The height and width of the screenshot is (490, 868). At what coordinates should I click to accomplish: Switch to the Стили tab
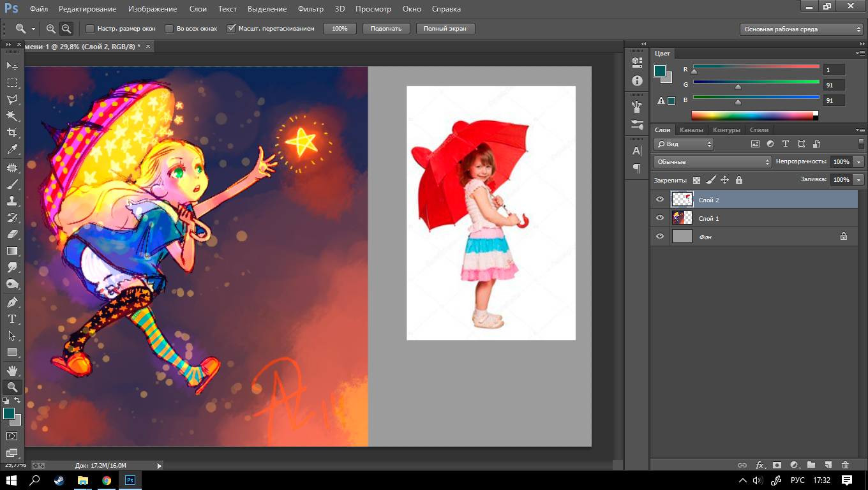point(759,130)
